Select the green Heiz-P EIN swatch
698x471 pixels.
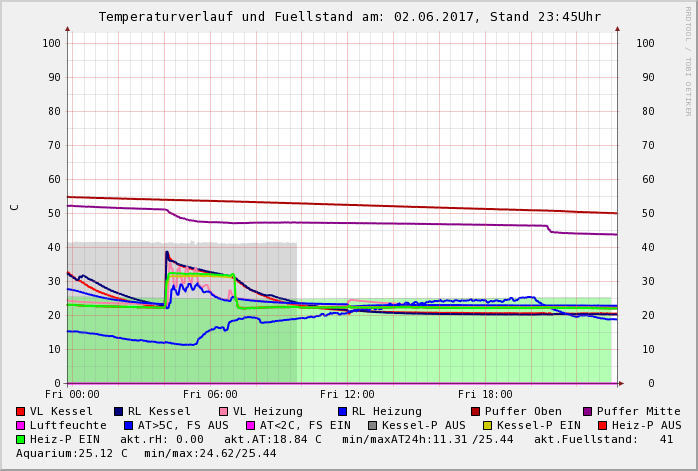20,439
